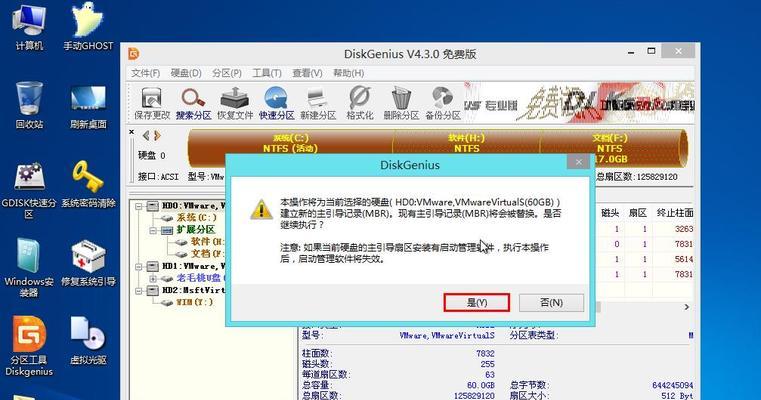
Task: Open the 系统密码清除 key desktop icon
Action: (x=88, y=184)
